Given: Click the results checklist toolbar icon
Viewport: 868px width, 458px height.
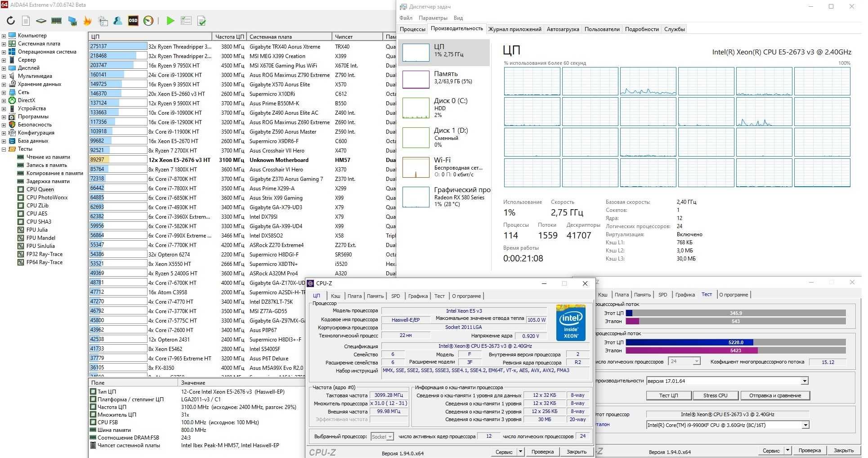Looking at the screenshot, I should pos(186,21).
